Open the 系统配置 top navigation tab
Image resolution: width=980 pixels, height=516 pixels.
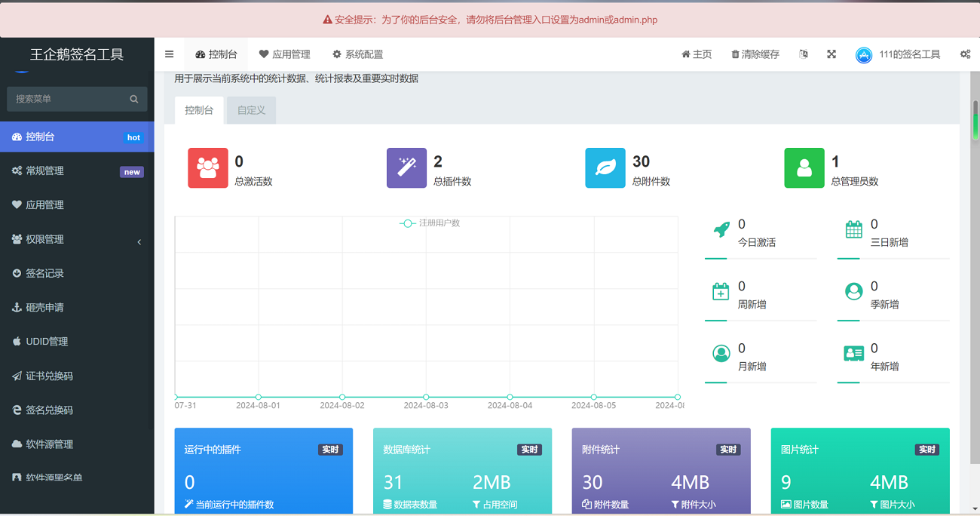point(357,54)
